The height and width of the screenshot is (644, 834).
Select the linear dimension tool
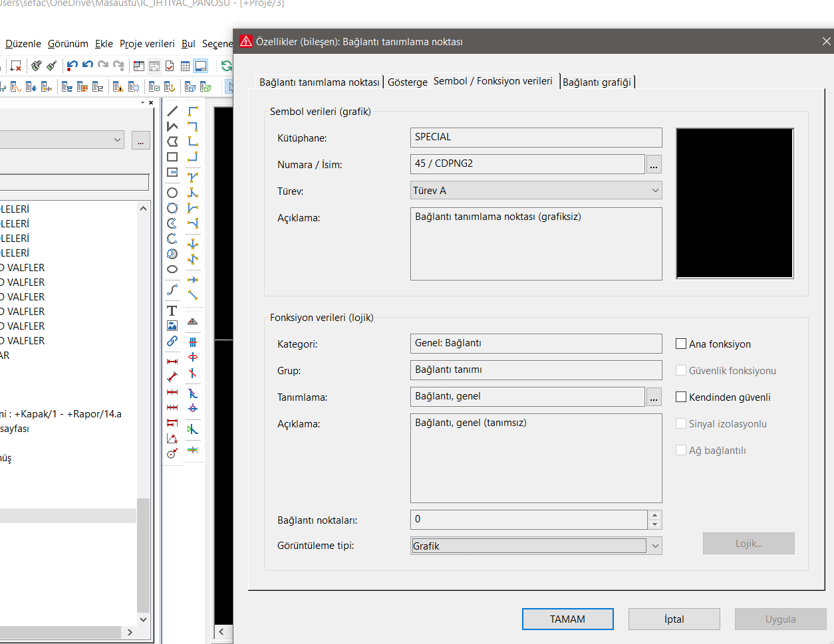pos(172,362)
